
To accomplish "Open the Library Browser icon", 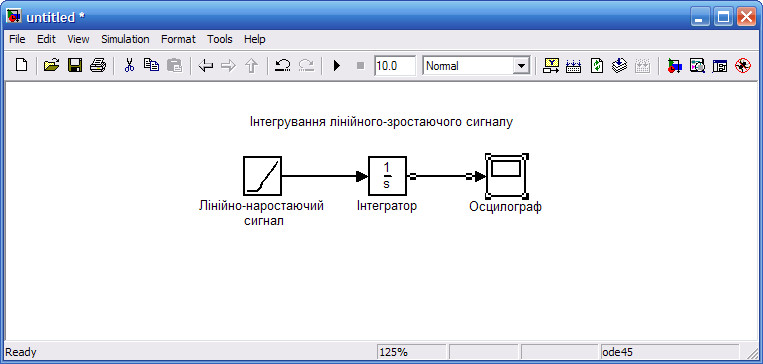I will click(674, 65).
